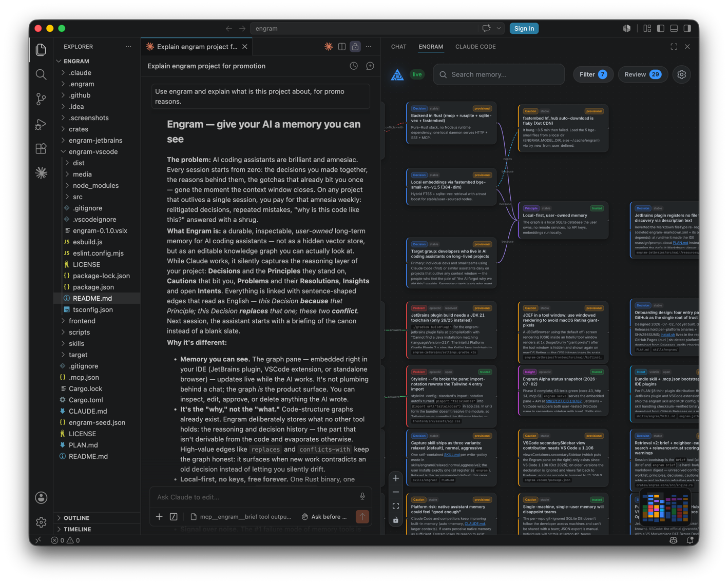Screen dimensions: 728x584
Task: Zoom in on the memory graph
Action: pos(396,478)
